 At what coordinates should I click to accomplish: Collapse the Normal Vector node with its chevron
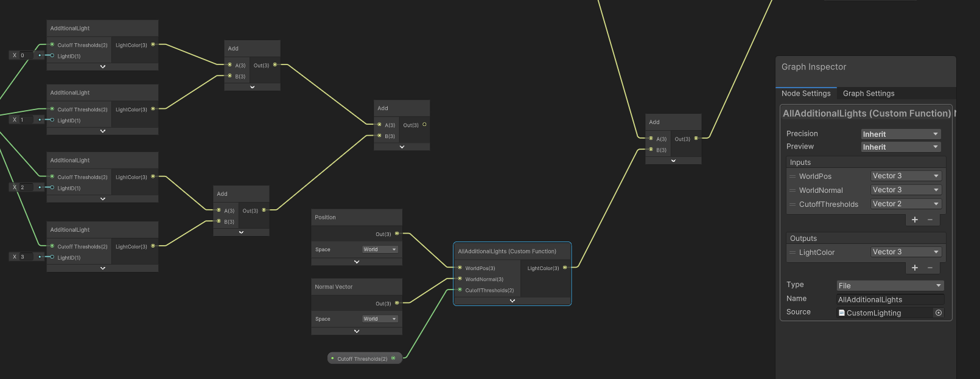[357, 331]
